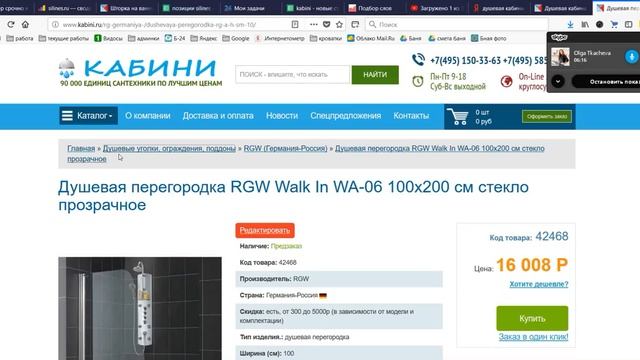The height and width of the screenshot is (360, 640).
Task: Click the shopping cart icon in blue bar
Action: click(x=458, y=116)
